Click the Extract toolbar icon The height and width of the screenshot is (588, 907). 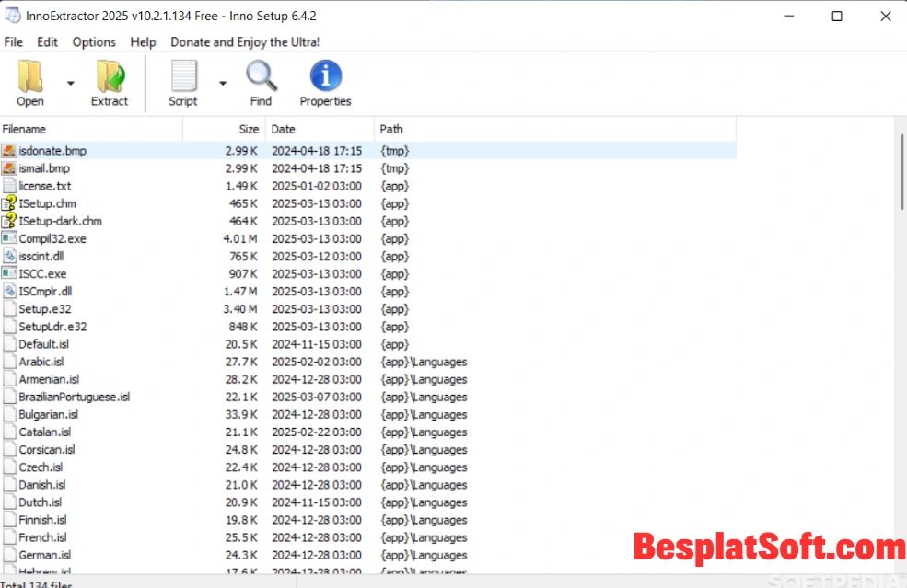pyautogui.click(x=109, y=76)
